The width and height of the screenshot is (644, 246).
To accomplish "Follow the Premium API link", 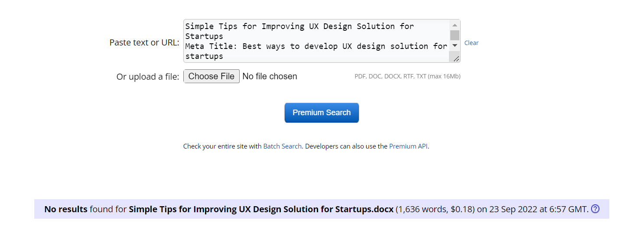I will [x=408, y=146].
